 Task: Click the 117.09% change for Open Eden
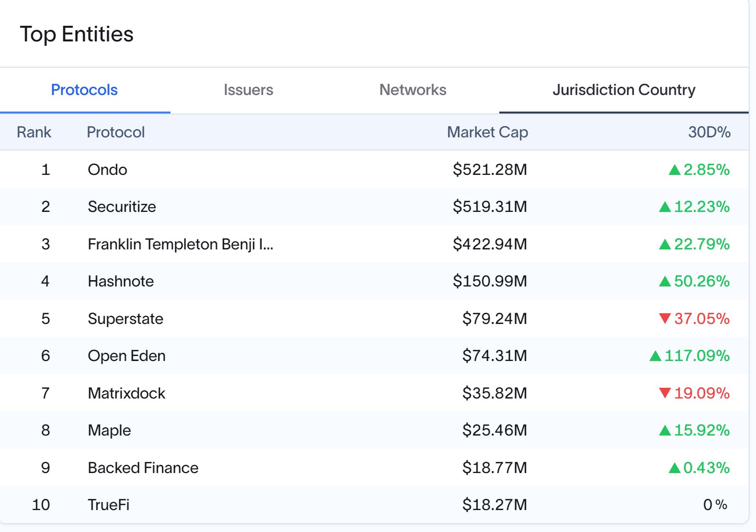click(x=690, y=356)
